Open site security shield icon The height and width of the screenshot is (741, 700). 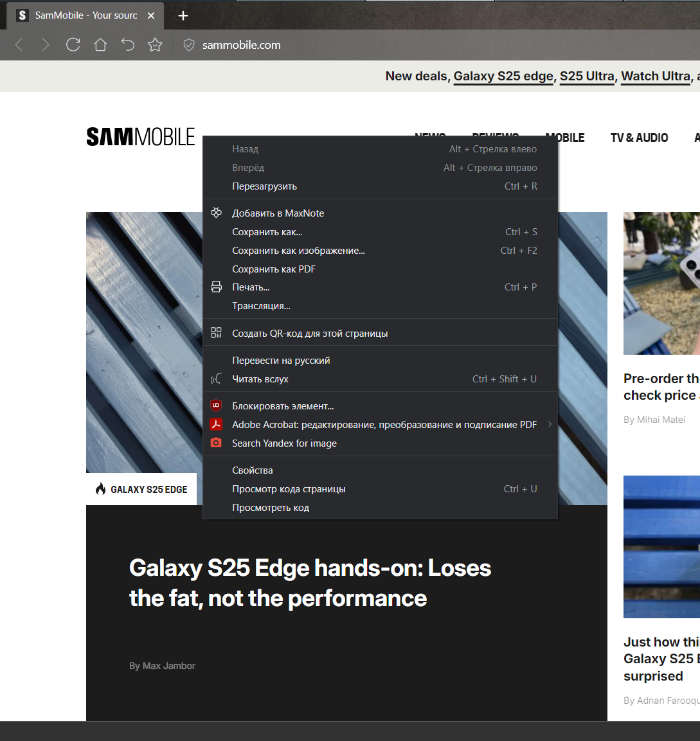point(188,45)
